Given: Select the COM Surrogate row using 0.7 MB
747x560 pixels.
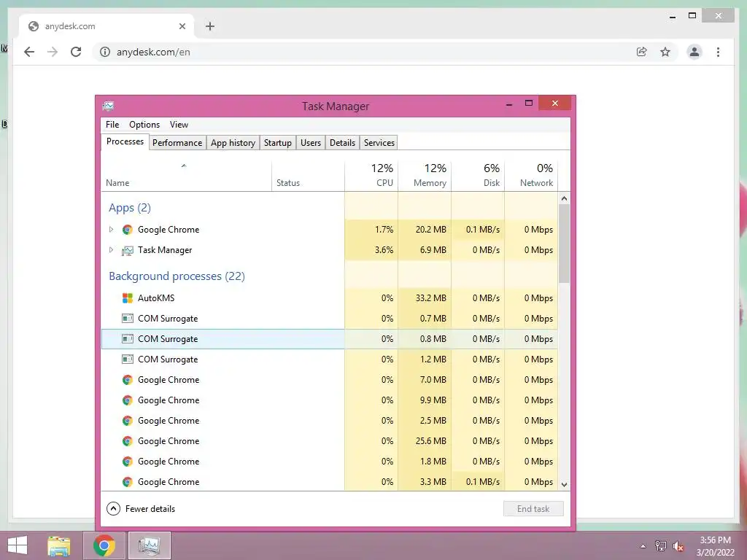Looking at the screenshot, I should 329,319.
